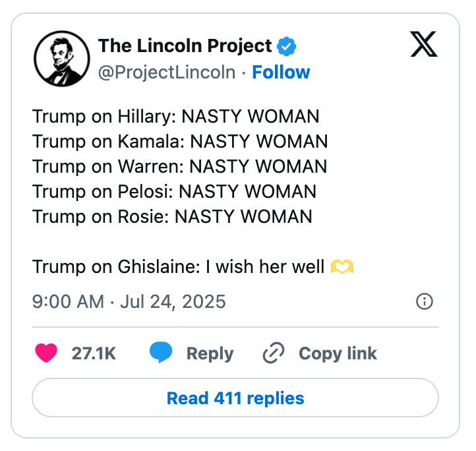
Task: Click the Trump on Ghislaine tweet line
Action: (x=178, y=267)
